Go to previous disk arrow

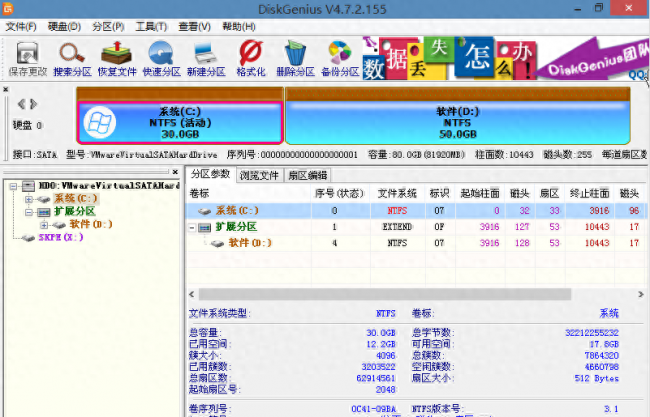21,104
